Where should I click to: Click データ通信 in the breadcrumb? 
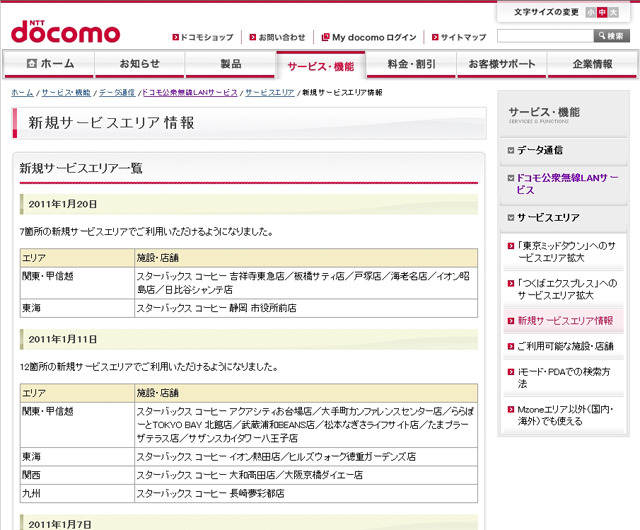pos(117,93)
